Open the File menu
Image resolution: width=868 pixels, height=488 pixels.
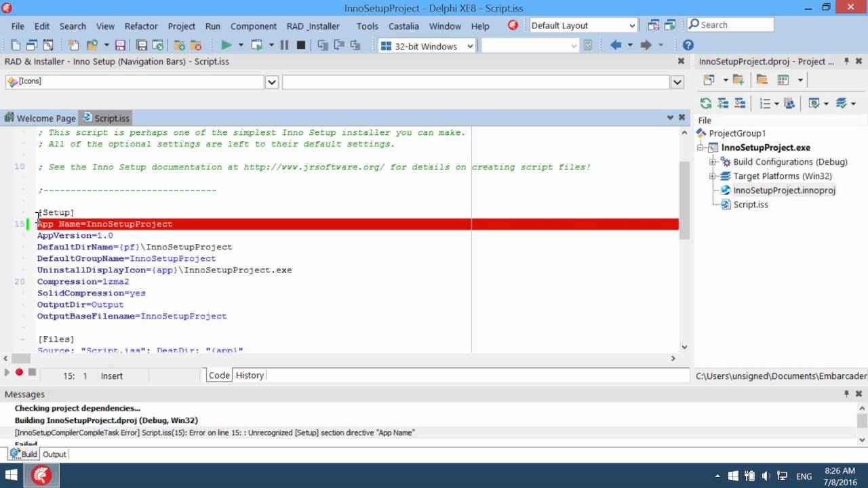pos(18,26)
